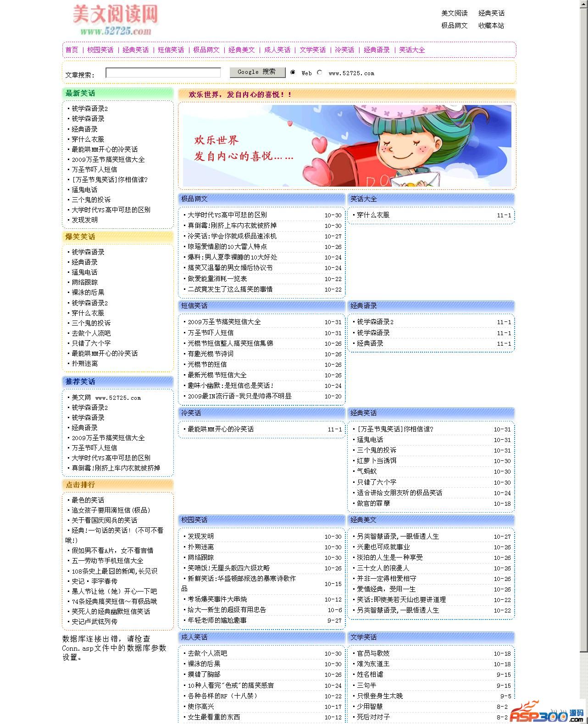Screen dimensions: 588x724
Task: Open 文学笑话 in the navigation bar
Action: coord(312,50)
